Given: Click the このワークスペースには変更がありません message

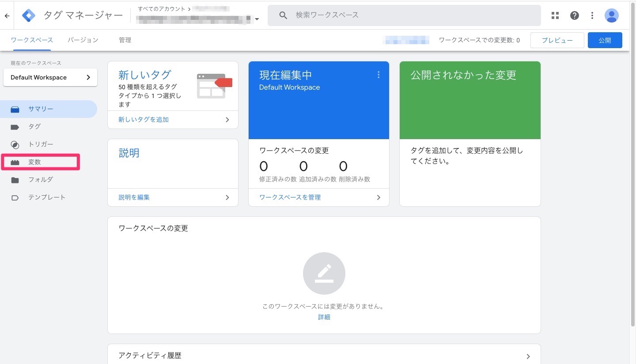Looking at the screenshot, I should pos(323,306).
